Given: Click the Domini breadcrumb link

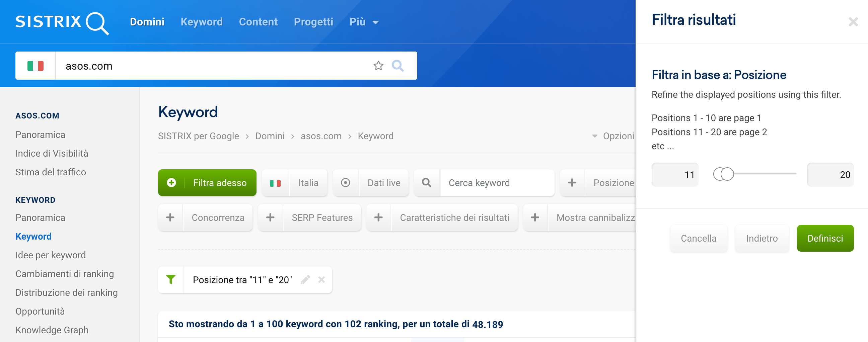Looking at the screenshot, I should point(270,136).
